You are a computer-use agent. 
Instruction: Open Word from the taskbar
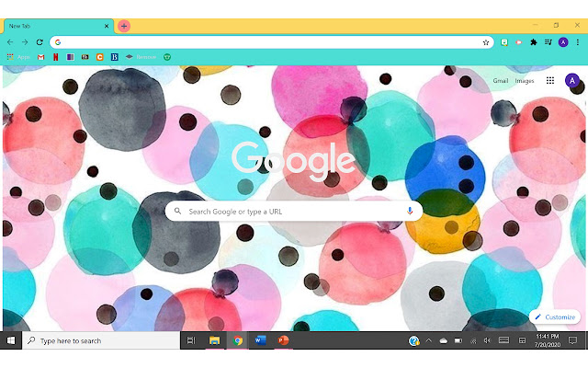click(x=260, y=340)
